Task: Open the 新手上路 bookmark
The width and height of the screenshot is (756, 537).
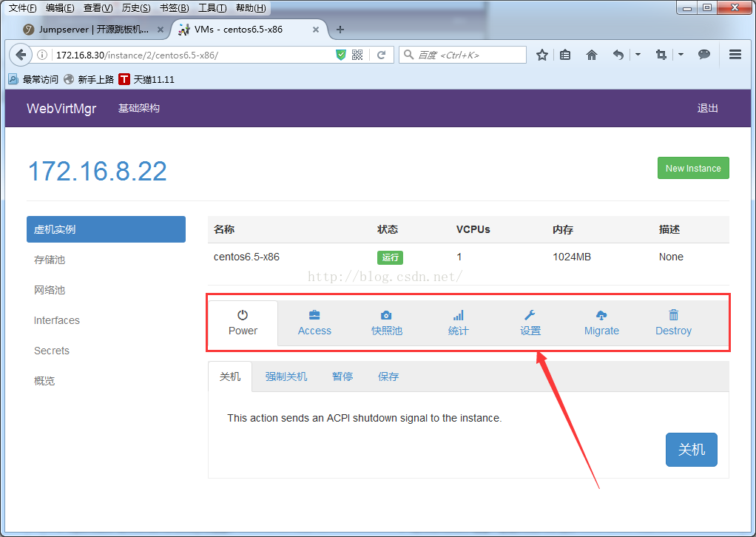Action: (x=90, y=79)
